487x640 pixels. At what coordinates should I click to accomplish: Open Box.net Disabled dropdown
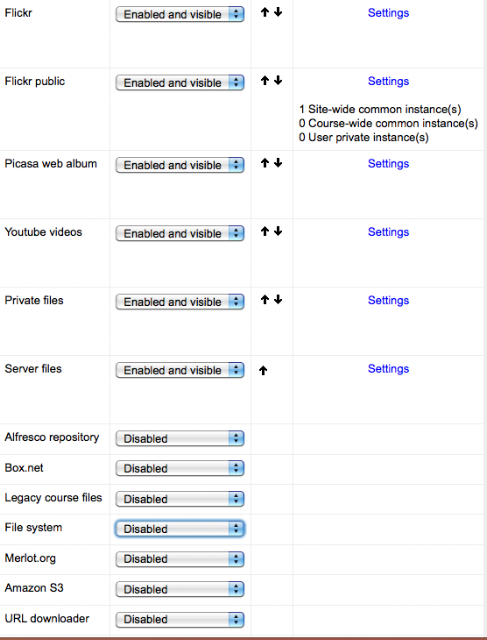(180, 468)
